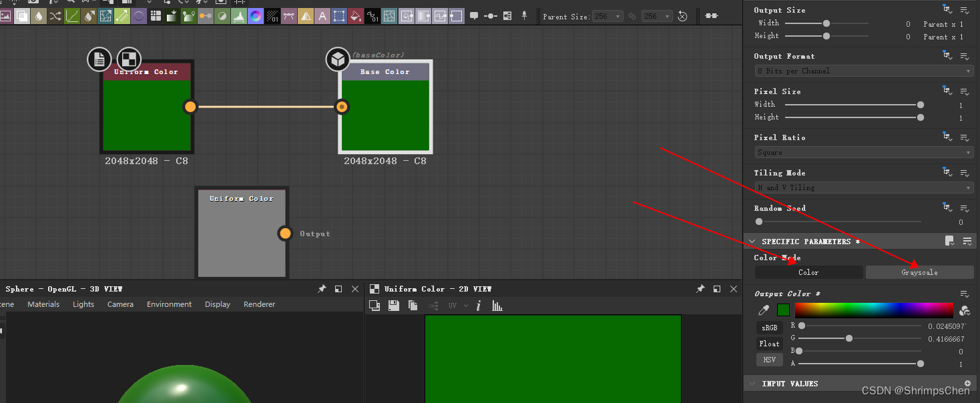Image resolution: width=980 pixels, height=403 pixels.
Task: Add an FX-Map grid node
Action: 155,16
